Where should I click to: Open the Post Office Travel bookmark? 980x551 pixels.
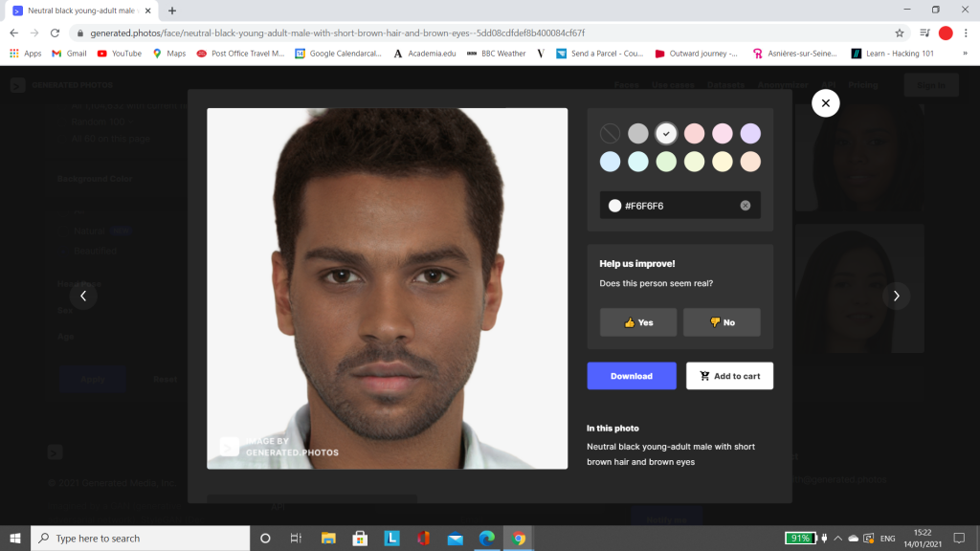point(240,54)
